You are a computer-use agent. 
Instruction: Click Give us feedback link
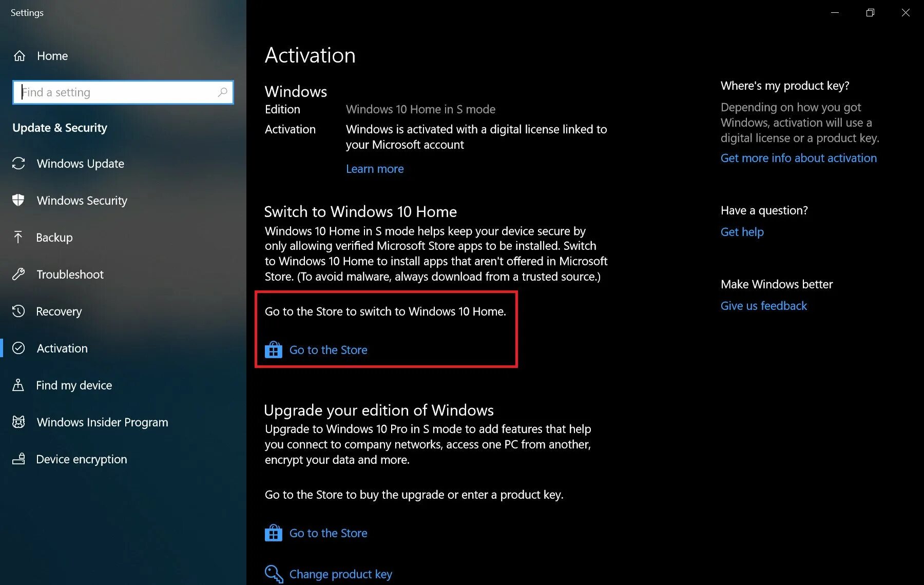pos(764,306)
